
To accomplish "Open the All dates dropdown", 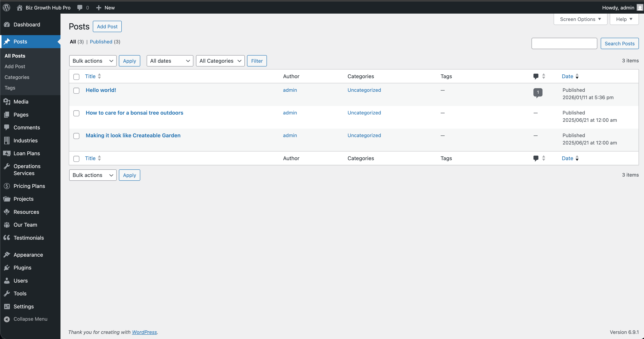I will 170,61.
